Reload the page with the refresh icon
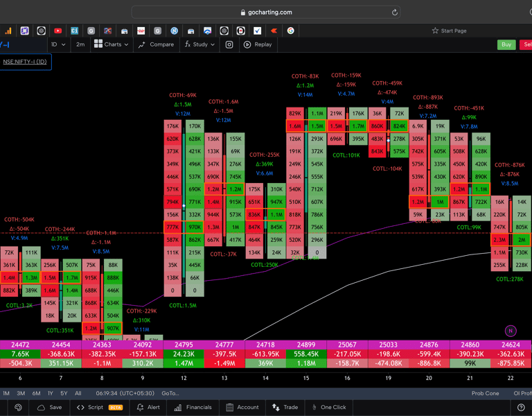532x416 pixels. tap(394, 12)
